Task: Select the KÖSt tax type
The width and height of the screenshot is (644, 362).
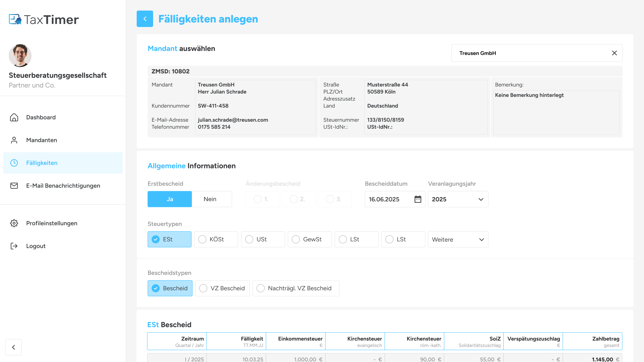Action: 216,239
